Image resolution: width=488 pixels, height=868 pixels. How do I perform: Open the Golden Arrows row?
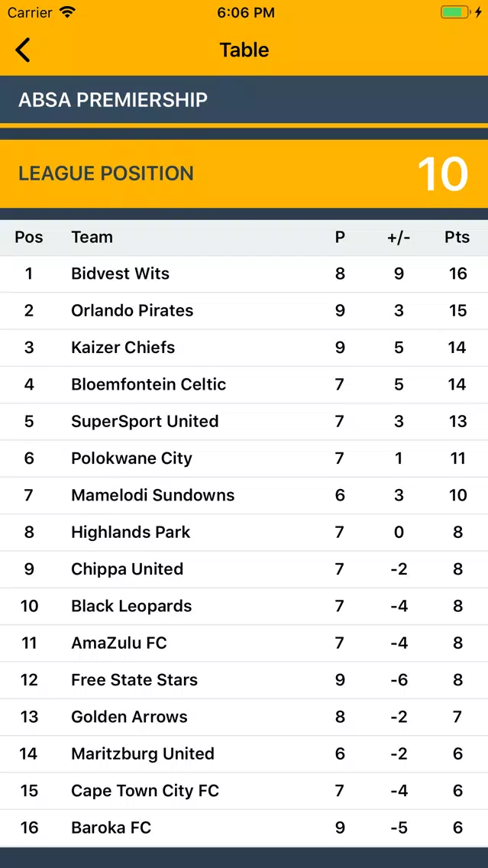[244, 717]
